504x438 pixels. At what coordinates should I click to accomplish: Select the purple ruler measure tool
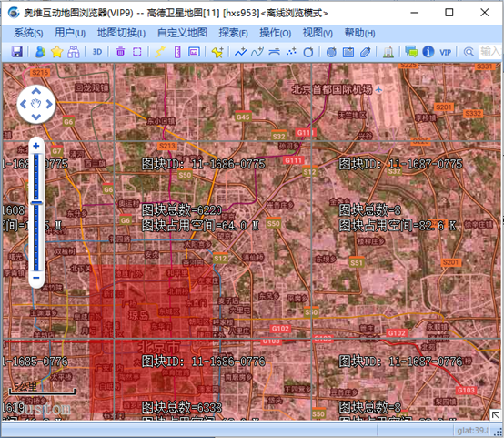(x=177, y=52)
